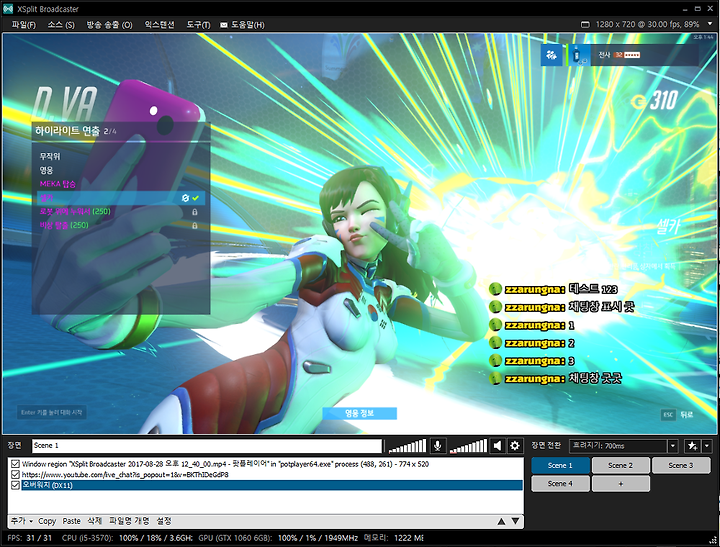Click the Scene 1 name input field
This screenshot has width=720, height=547.
[207, 445]
